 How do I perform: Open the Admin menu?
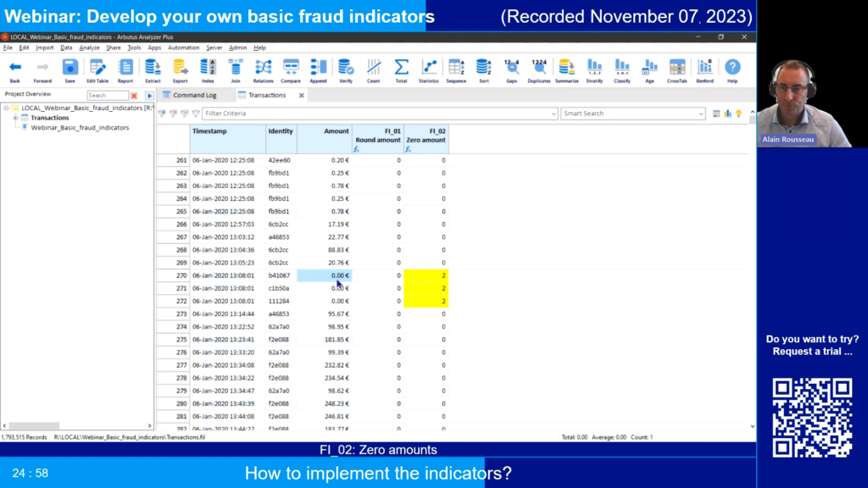tap(237, 47)
